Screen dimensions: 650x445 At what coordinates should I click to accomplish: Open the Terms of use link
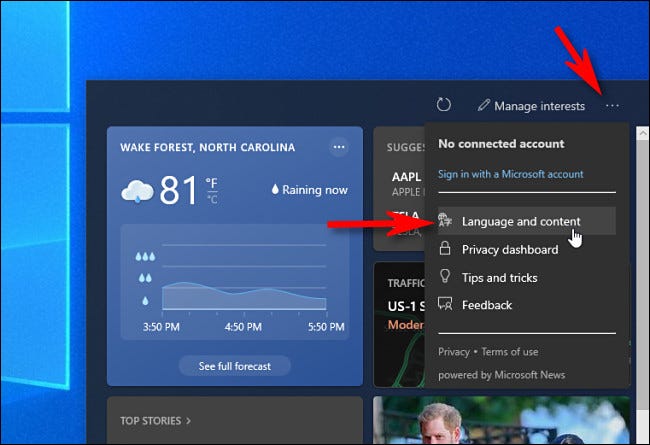coord(510,351)
